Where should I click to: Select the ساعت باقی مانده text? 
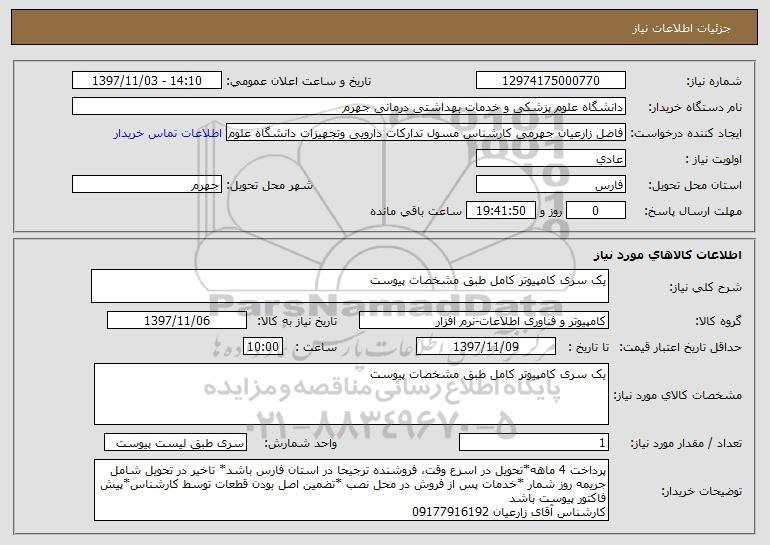coord(416,212)
